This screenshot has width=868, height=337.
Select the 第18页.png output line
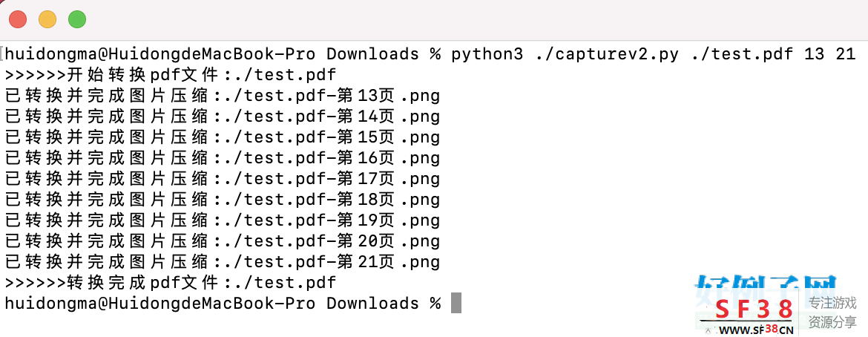click(x=223, y=200)
